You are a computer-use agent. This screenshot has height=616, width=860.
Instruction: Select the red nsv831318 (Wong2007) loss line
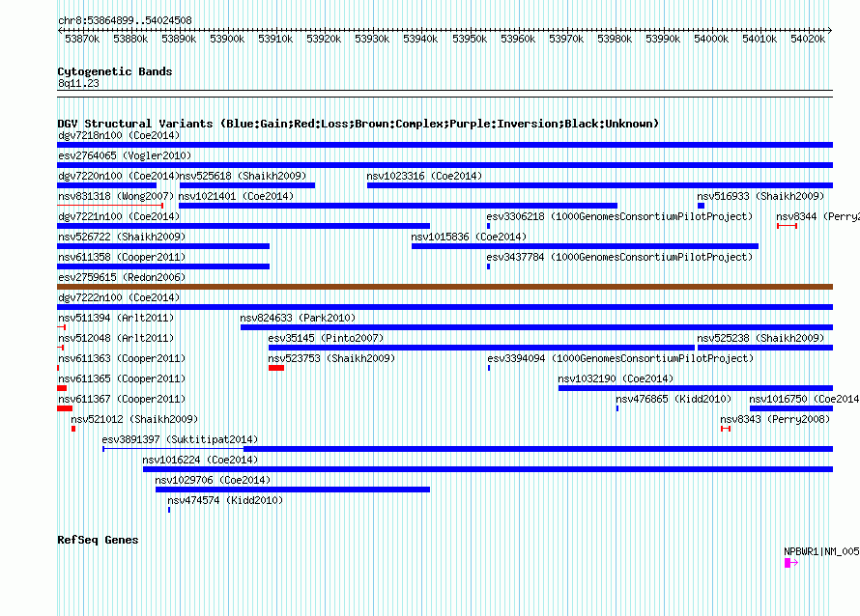point(110,206)
